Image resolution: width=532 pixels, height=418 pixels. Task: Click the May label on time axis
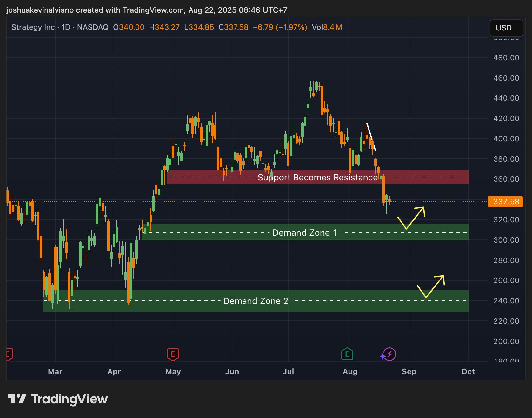coord(173,372)
